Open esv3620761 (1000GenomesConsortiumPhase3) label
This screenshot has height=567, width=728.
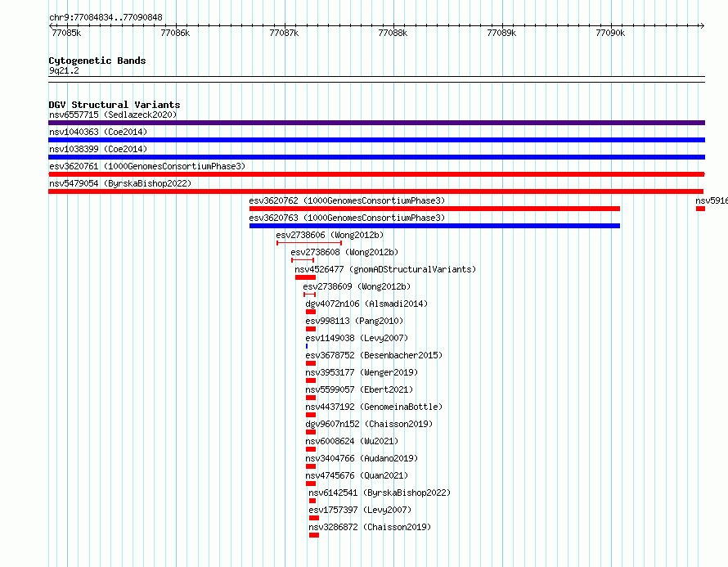coord(147,166)
